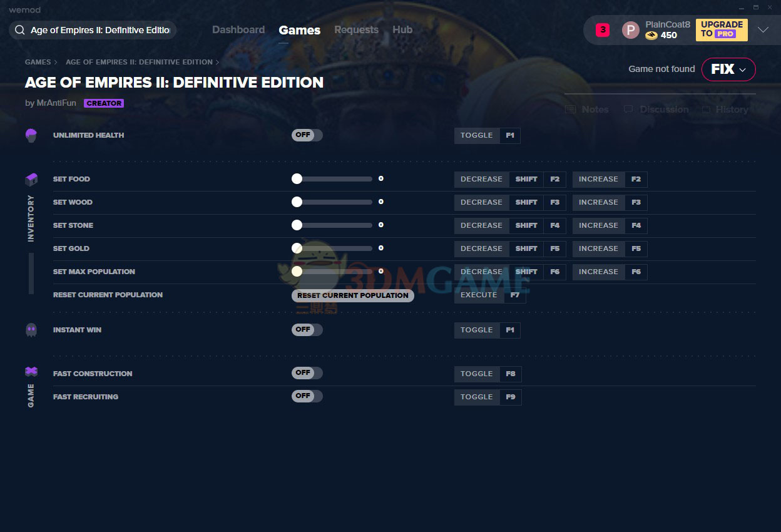Viewport: 781px width, 532px height.
Task: Turn on the Instant Win toggle
Action: (x=307, y=330)
